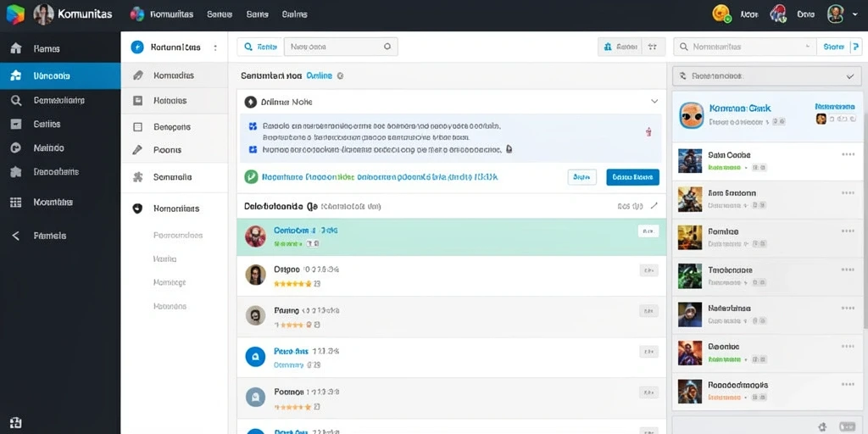Toggle the first blue checkbox in the note box
This screenshot has height=434, width=868.
pyautogui.click(x=253, y=126)
